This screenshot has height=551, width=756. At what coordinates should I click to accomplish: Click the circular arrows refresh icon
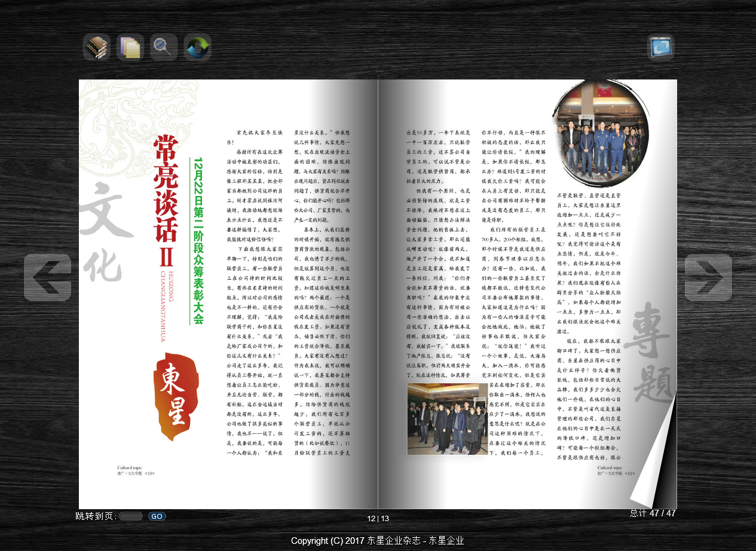tap(197, 47)
